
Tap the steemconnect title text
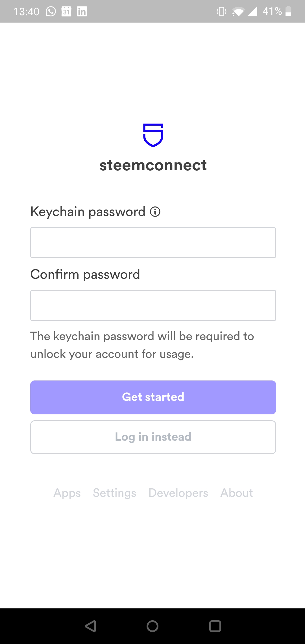point(153,165)
